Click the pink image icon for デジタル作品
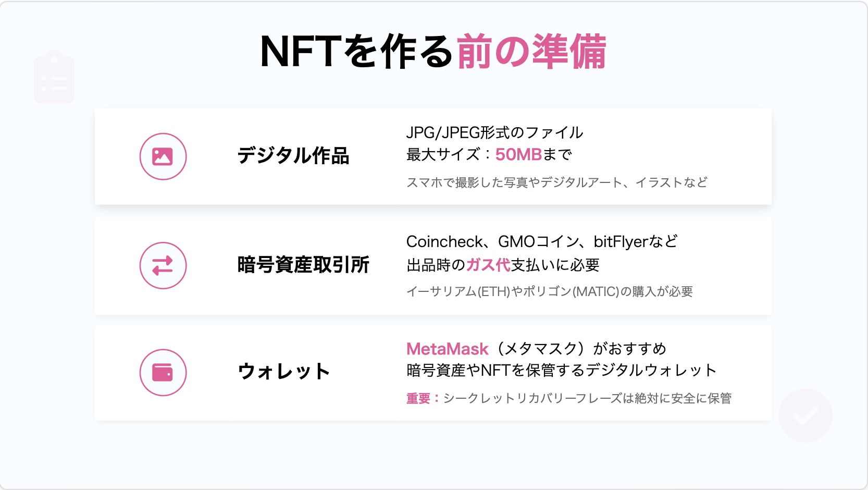Image resolution: width=868 pixels, height=490 pixels. (x=163, y=156)
